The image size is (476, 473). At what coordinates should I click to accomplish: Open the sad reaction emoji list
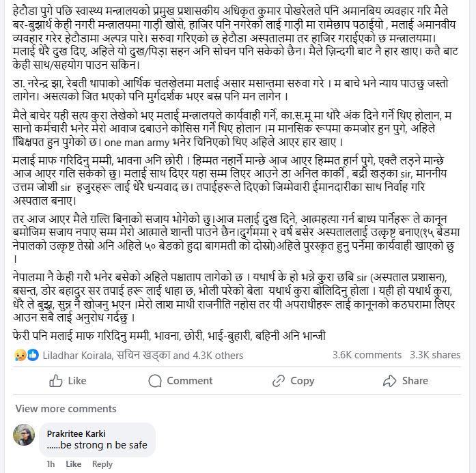[x=20, y=355]
